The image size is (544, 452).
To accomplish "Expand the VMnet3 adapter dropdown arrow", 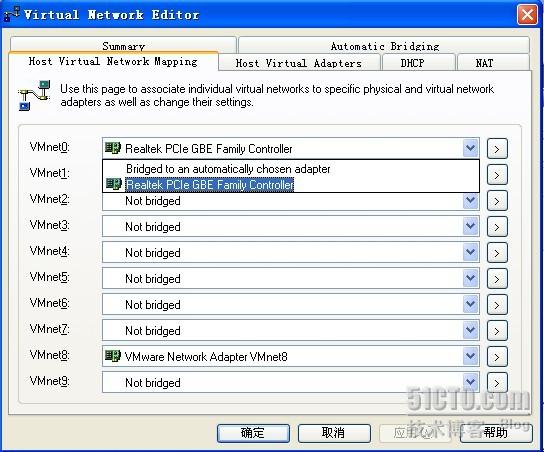I will 470,227.
